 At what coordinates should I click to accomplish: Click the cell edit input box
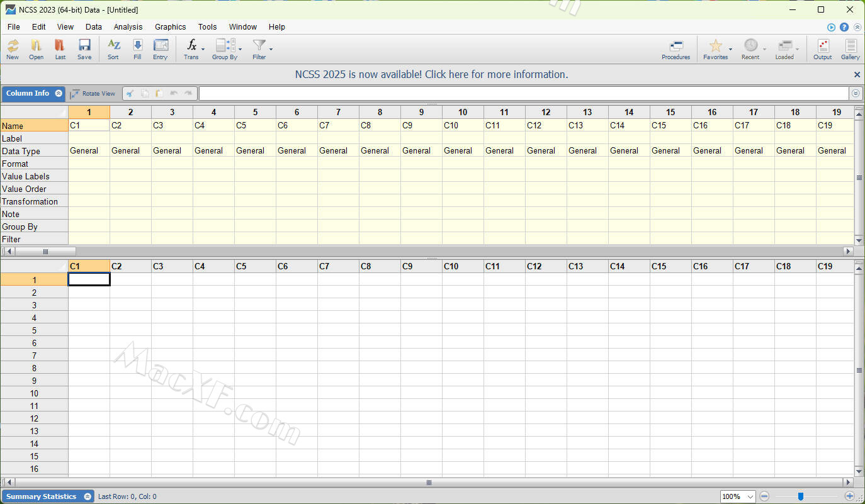point(524,93)
